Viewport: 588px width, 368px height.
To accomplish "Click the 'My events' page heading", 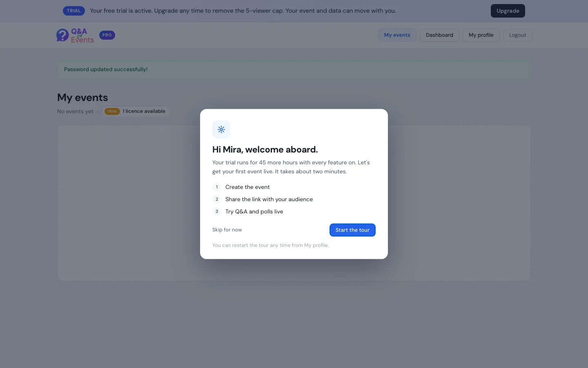I will (82, 97).
